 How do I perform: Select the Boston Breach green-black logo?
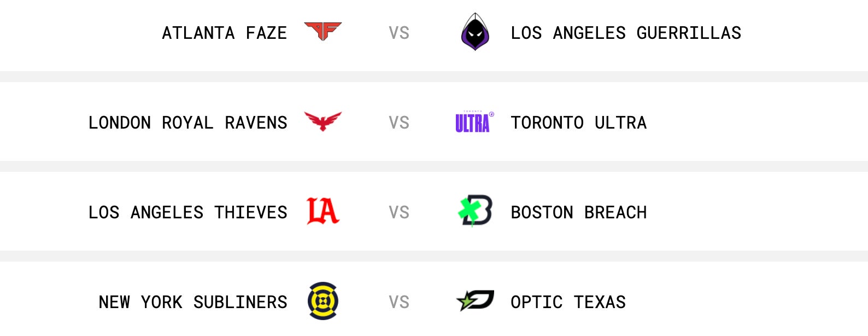pos(475,211)
